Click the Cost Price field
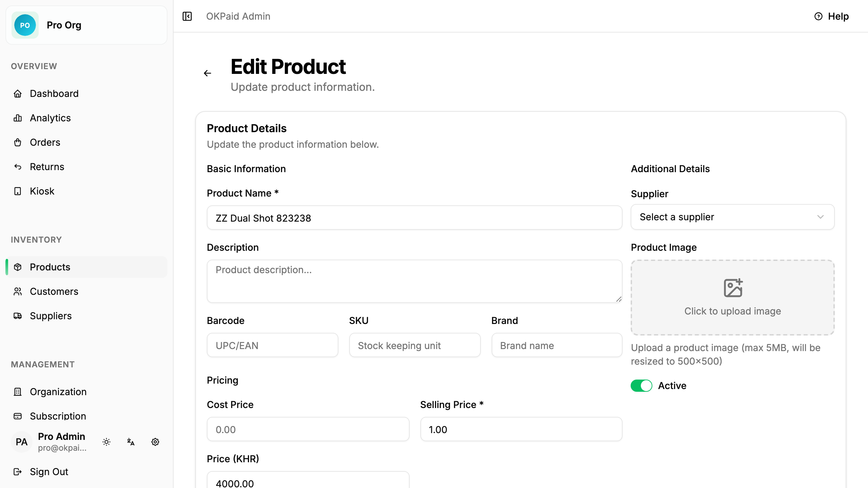Screen dimensions: 868x488 (x=308, y=429)
